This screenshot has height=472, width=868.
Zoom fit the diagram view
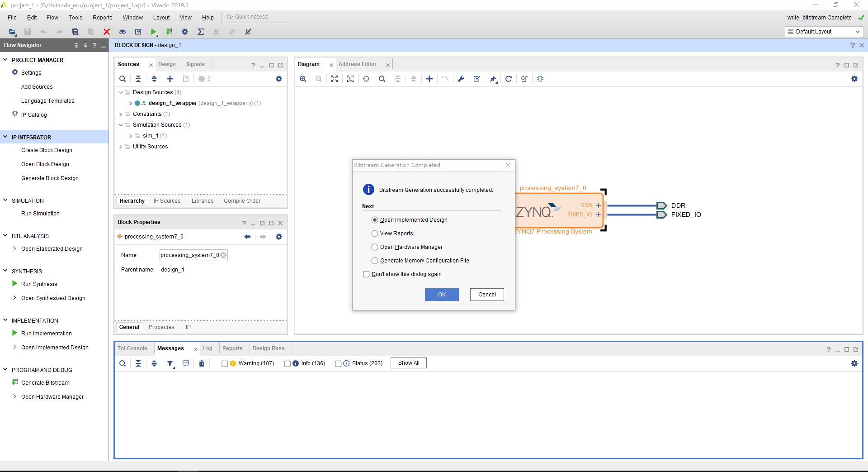335,79
